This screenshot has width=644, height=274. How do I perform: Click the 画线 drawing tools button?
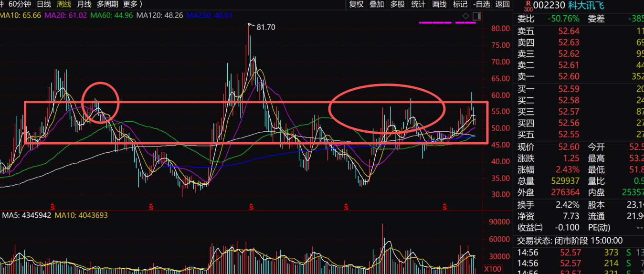pos(439,4)
